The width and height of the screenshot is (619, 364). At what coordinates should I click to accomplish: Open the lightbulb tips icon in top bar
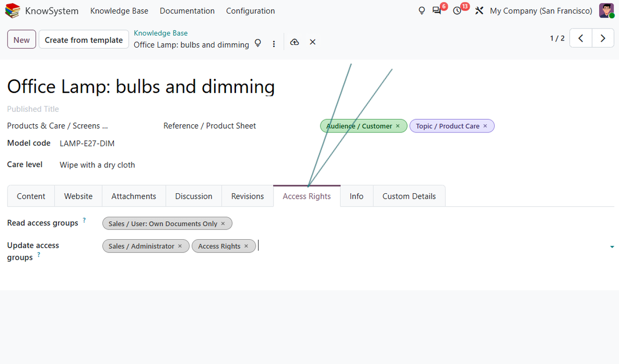pos(422,10)
